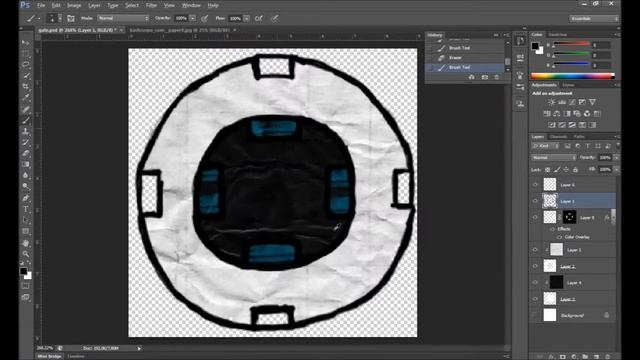Select the Eraser tool in the toolbox
This screenshot has width=640, height=360.
pos(26,153)
